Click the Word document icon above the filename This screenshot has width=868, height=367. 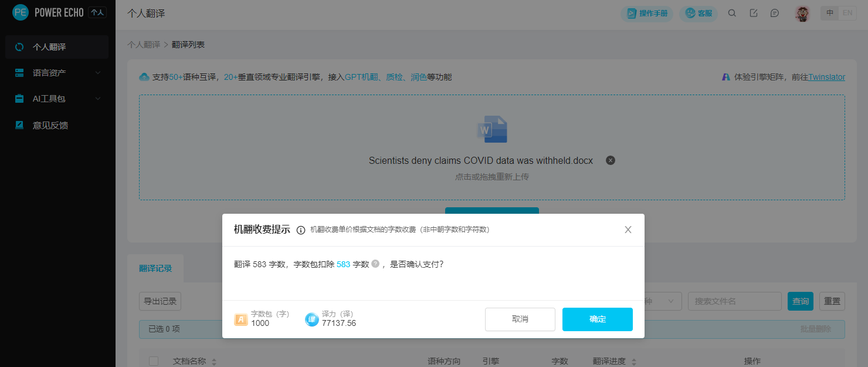point(492,129)
